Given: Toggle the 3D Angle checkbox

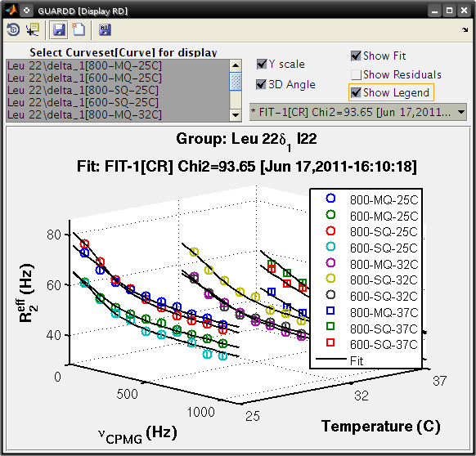Looking at the screenshot, I should (261, 84).
